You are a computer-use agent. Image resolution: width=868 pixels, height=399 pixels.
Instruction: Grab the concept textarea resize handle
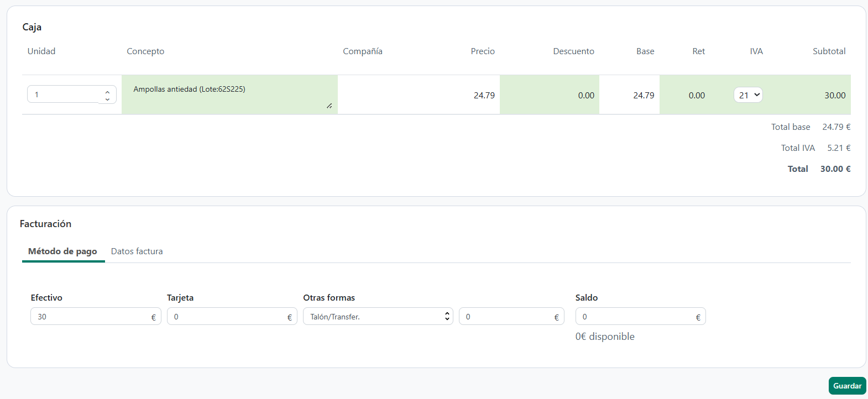click(329, 106)
